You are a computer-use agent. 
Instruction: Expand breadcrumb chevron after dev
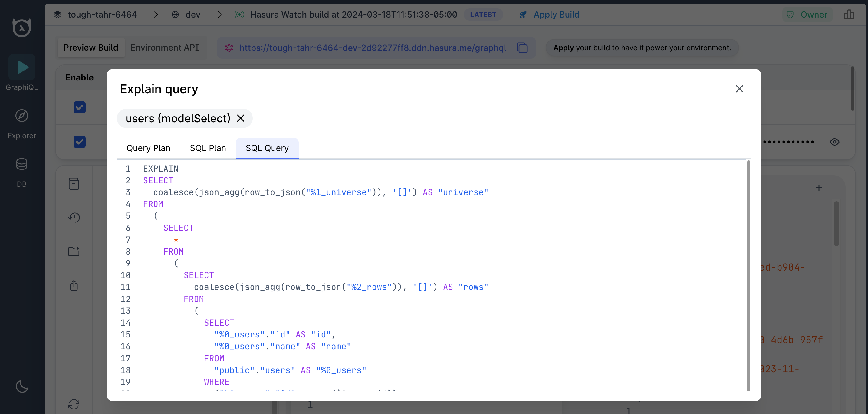coord(220,15)
